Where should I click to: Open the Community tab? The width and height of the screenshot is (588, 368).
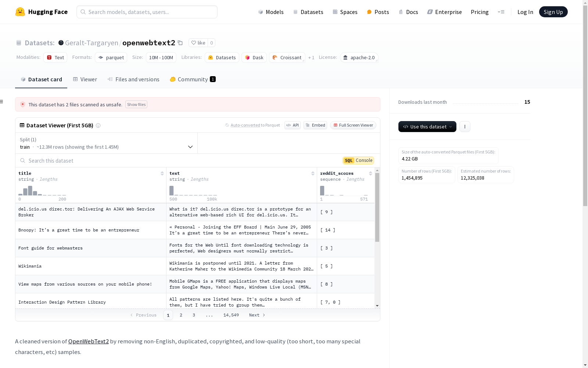tap(193, 79)
